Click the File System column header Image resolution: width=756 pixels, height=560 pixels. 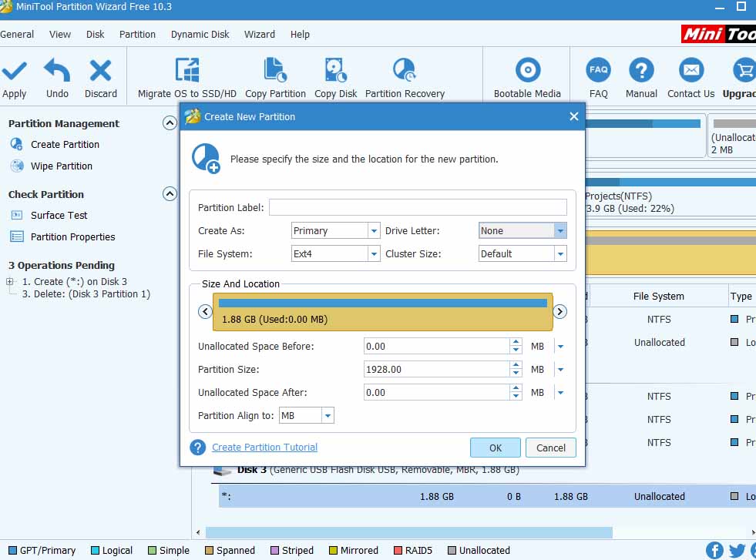(x=659, y=297)
